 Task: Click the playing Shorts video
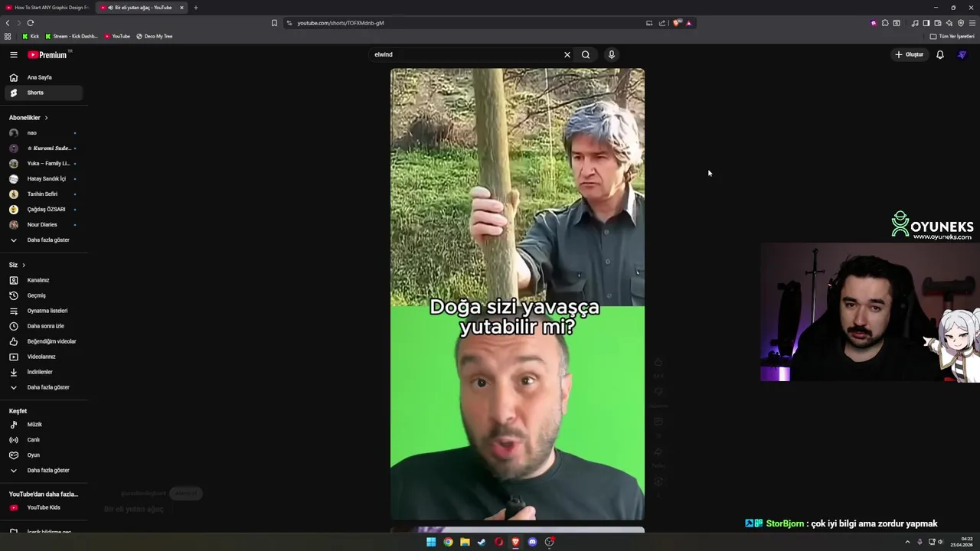(x=518, y=294)
